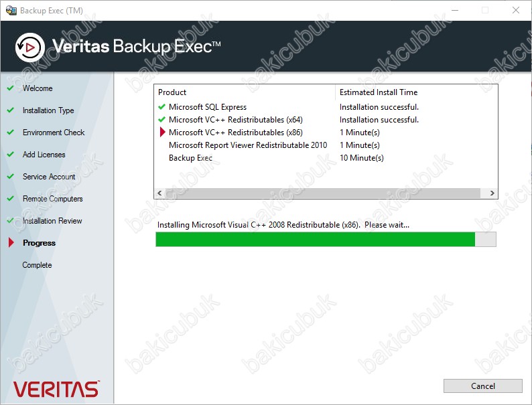Viewport: 532px width, 405px height.
Task: Select the Environment Check step
Action: (x=54, y=133)
